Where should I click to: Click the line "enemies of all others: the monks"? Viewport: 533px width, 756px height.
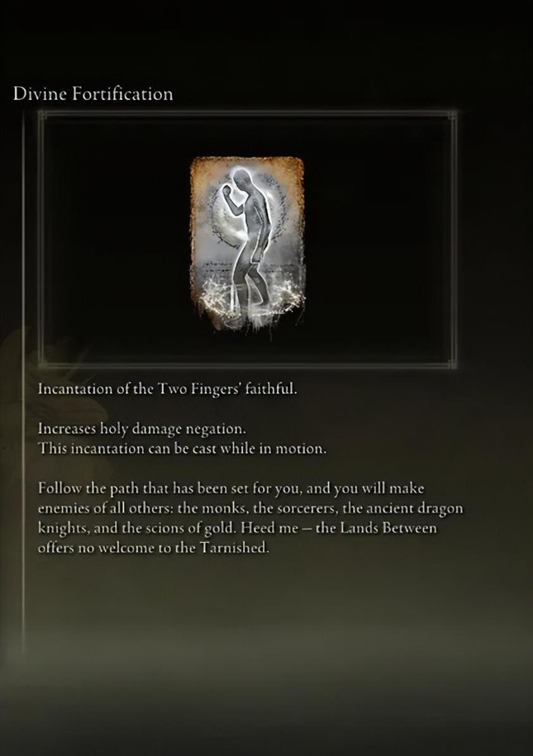250,508
